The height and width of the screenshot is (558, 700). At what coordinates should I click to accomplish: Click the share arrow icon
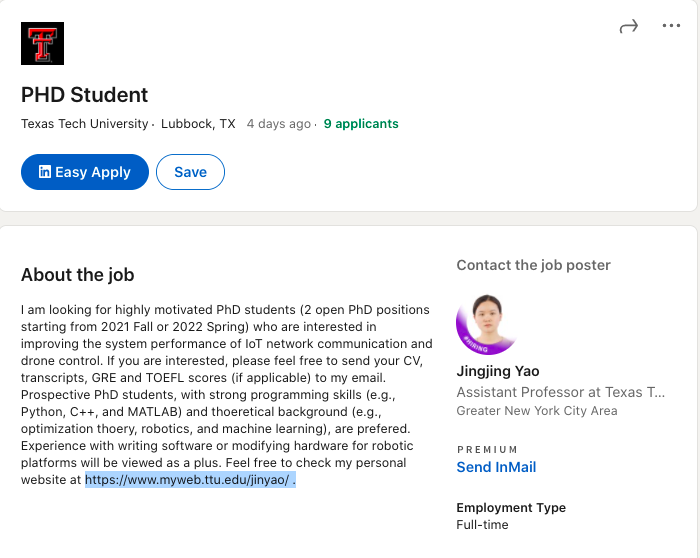coord(629,27)
